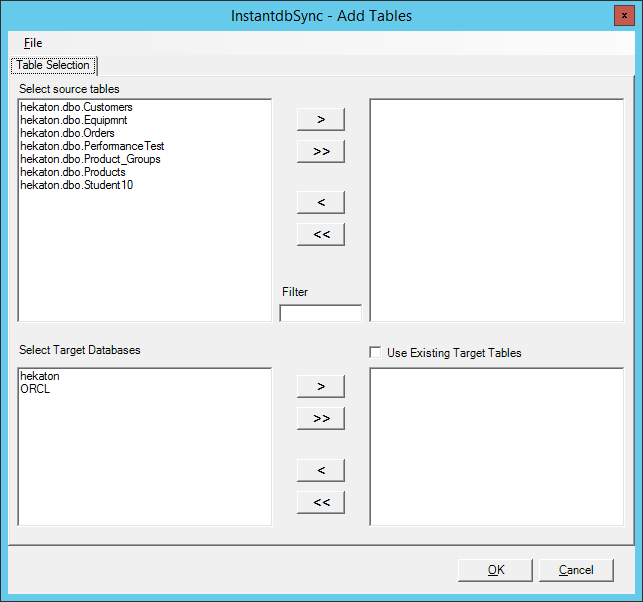Select ORCL in target databases list
Viewport: 643px width, 602px height.
(x=35, y=389)
